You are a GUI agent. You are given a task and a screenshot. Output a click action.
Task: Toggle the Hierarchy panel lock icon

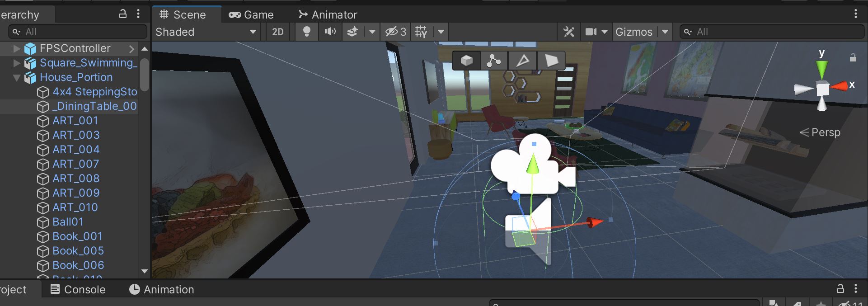click(122, 14)
